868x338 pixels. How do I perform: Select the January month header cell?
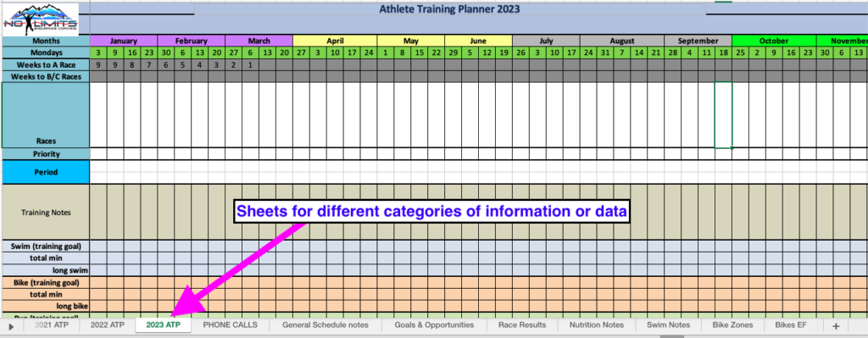(x=124, y=41)
